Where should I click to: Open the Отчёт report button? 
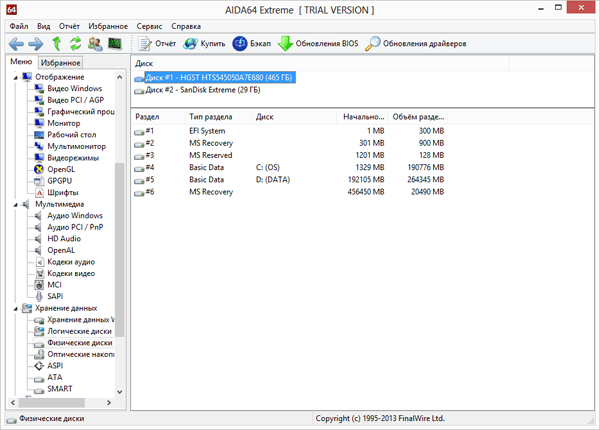tap(157, 44)
